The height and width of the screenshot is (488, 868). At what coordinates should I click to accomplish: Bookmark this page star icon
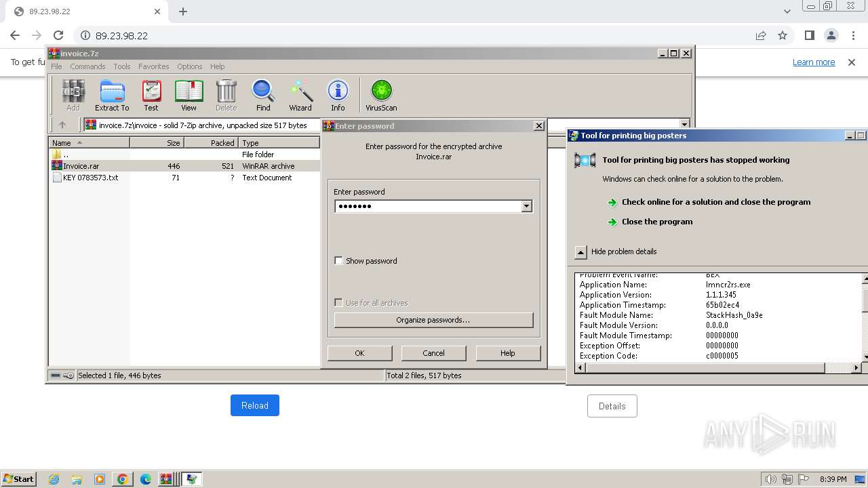pos(783,35)
